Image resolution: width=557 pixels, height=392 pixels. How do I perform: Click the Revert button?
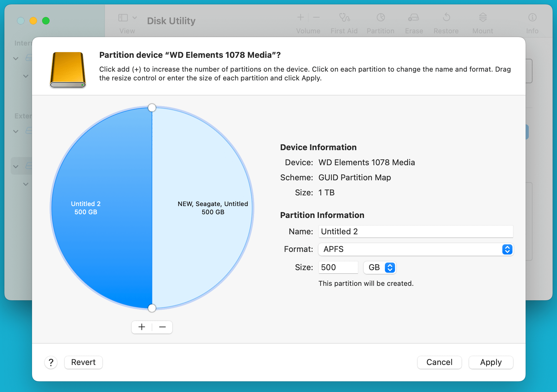click(x=83, y=362)
